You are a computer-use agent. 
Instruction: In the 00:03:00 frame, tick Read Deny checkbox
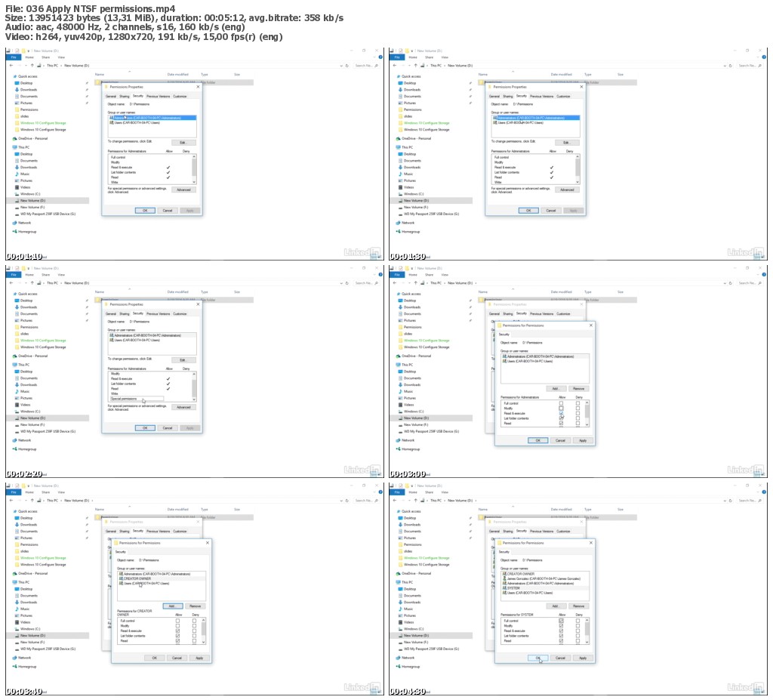point(577,424)
